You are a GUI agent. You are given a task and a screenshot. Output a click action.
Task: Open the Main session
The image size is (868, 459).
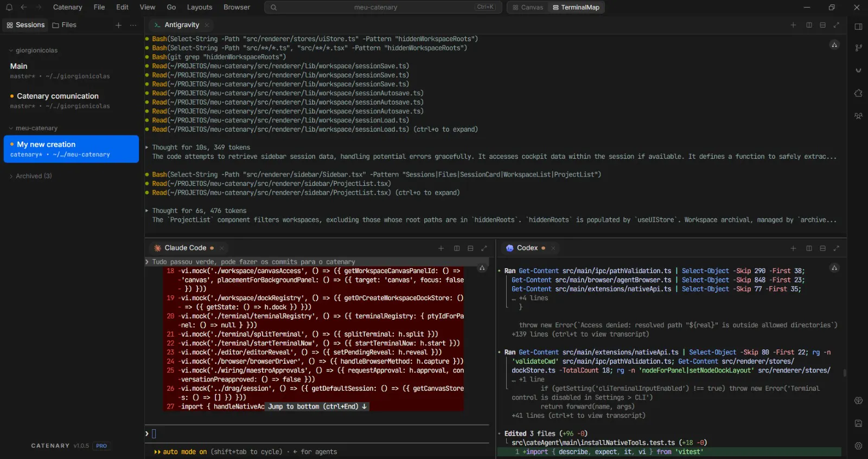(71, 70)
